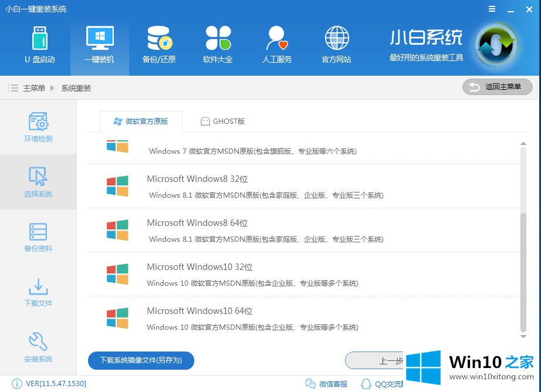Image resolution: width=541 pixels, height=392 pixels.
Task: Close the 小白一键重装系统 window
Action: coord(529,9)
